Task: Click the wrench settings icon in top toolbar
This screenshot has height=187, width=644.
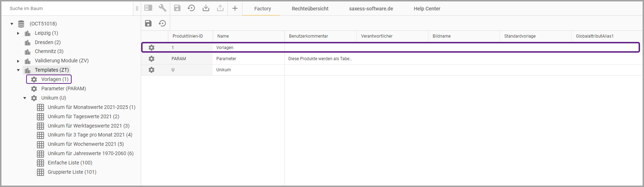Action: (162, 8)
